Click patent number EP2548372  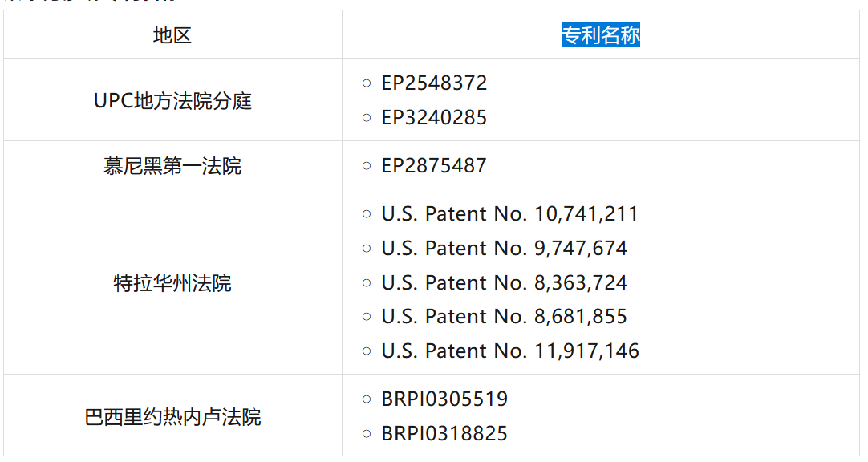434,83
